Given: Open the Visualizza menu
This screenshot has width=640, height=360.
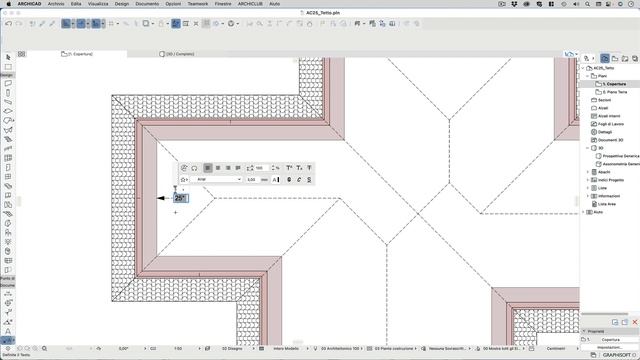Looking at the screenshot, I should coord(98,4).
